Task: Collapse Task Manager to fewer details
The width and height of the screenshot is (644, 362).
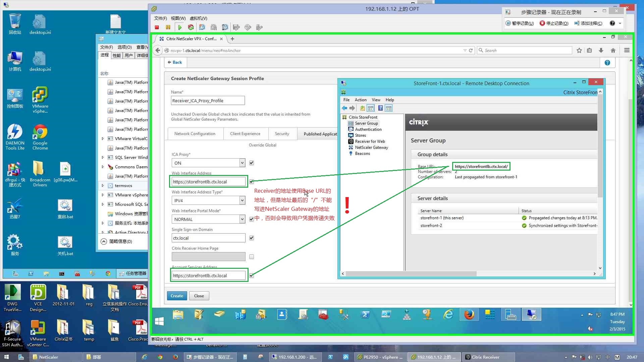Action: (x=117, y=241)
